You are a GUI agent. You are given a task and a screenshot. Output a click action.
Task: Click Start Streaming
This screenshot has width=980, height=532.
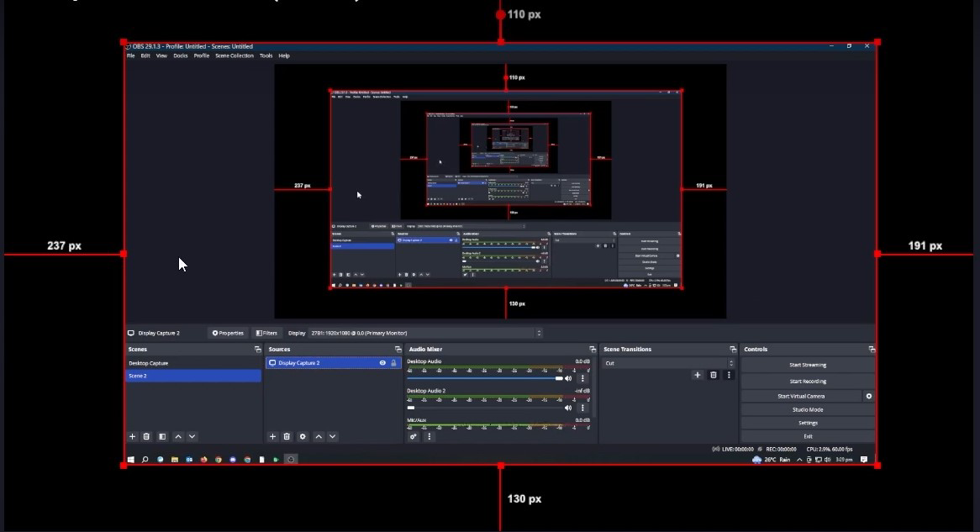pos(808,365)
